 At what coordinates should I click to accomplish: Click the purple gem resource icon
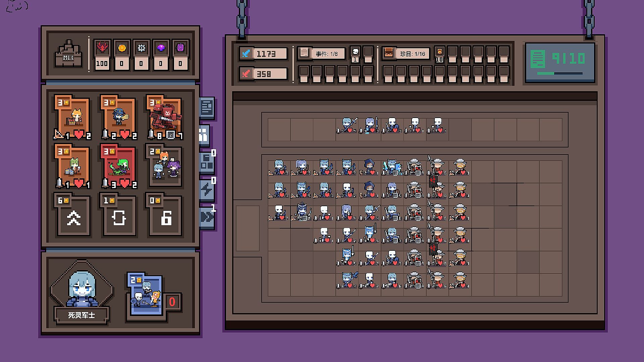(161, 48)
